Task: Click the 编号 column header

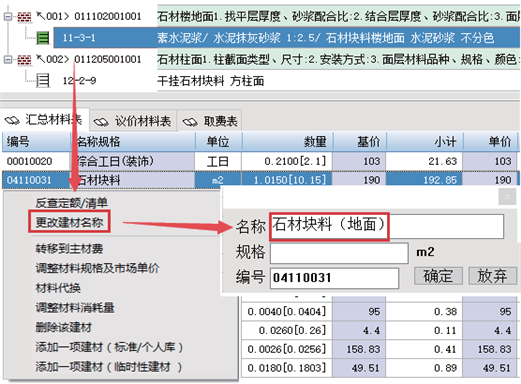Action: coord(36,142)
